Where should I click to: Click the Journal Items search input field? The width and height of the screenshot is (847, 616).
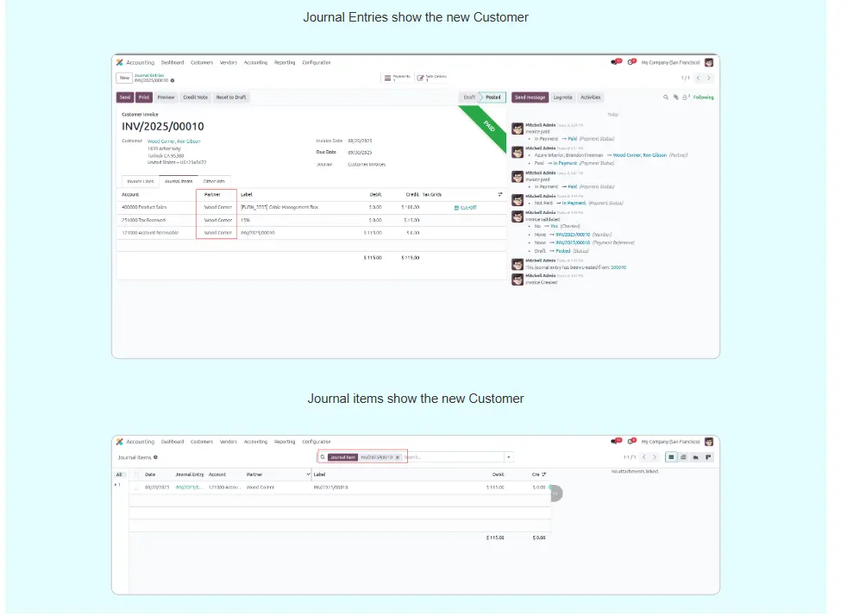pyautogui.click(x=449, y=457)
